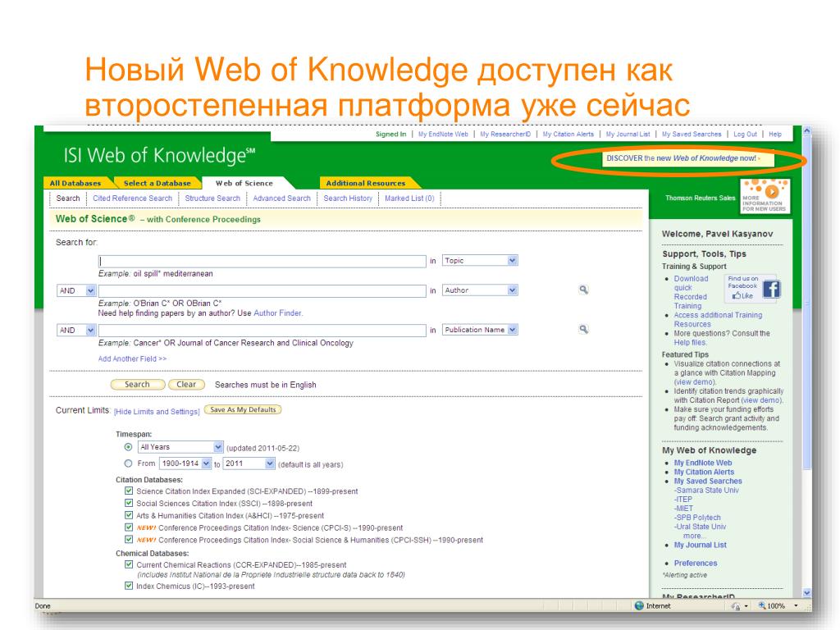Open the Additional Resources tab
The width and height of the screenshot is (840, 630).
[x=366, y=183]
